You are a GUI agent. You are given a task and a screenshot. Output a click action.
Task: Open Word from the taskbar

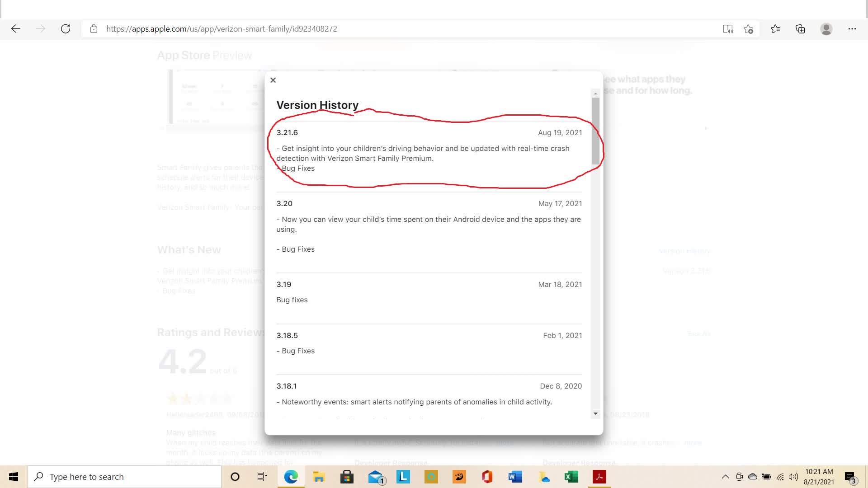(515, 477)
